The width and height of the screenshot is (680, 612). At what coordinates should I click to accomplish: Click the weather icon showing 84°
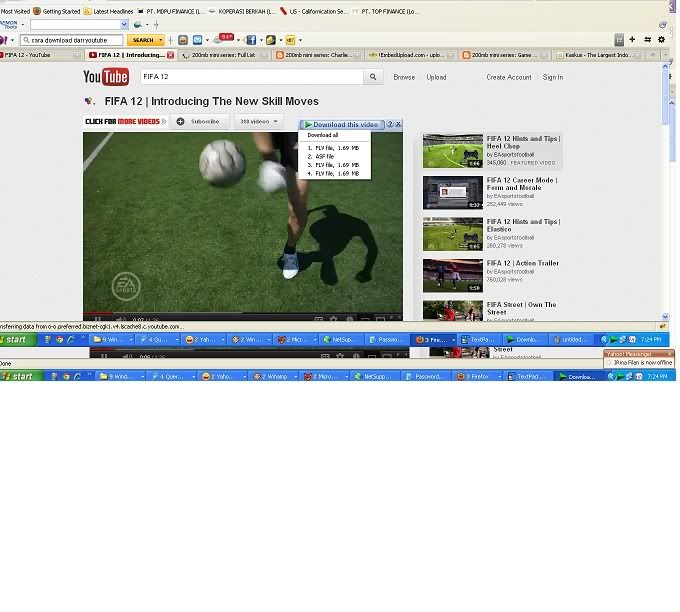coord(223,39)
